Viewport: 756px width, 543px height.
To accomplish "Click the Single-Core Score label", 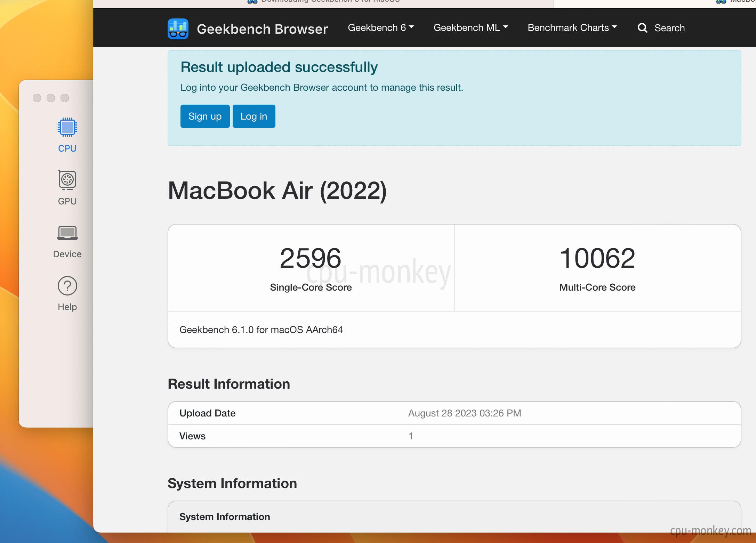I will click(x=311, y=287).
